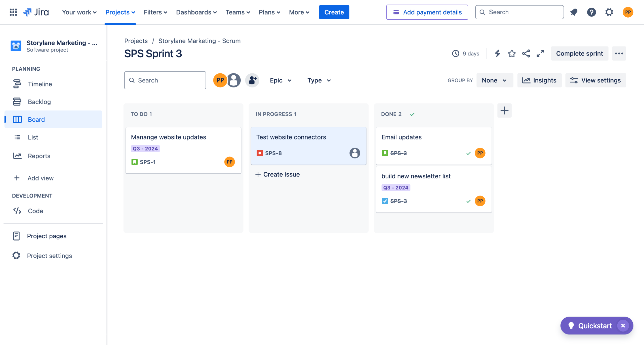Click the automation lightning bolt icon
The image size is (644, 345).
pos(497,54)
